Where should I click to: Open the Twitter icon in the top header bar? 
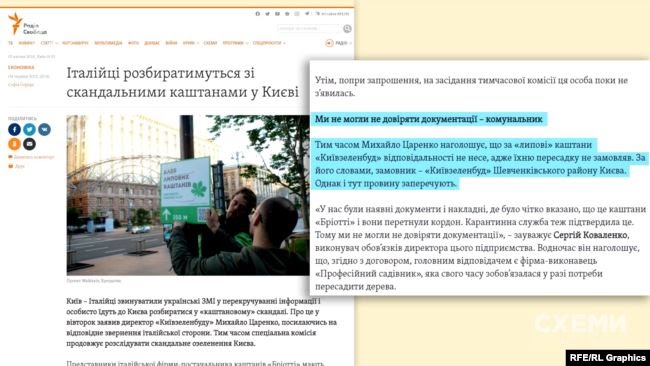tap(267, 14)
